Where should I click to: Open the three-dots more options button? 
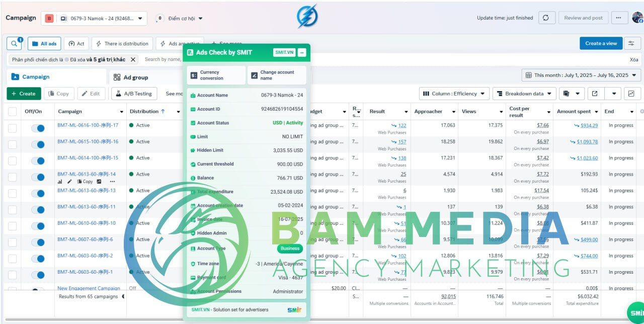click(619, 18)
